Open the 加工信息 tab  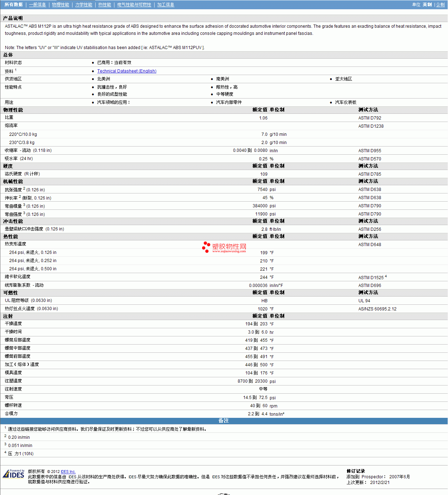tap(166, 5)
